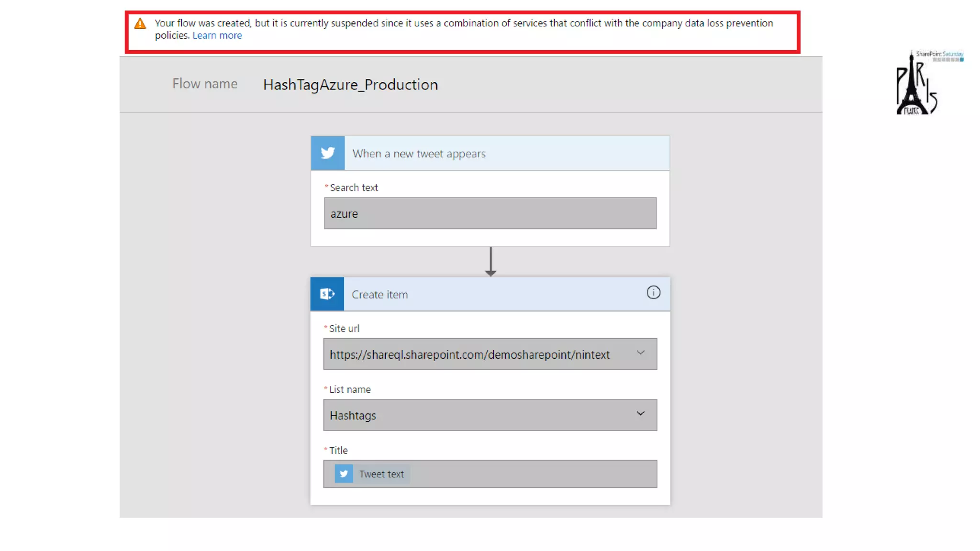Click the SharePoint Create item icon
Viewport: 980px width, 551px height.
(327, 294)
